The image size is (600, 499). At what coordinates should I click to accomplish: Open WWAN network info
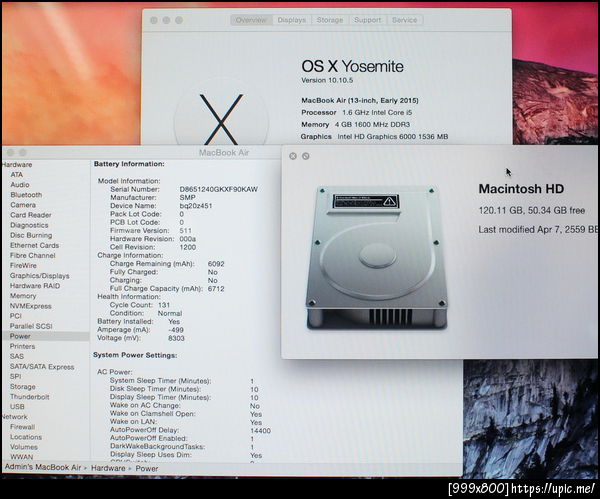(x=21, y=457)
